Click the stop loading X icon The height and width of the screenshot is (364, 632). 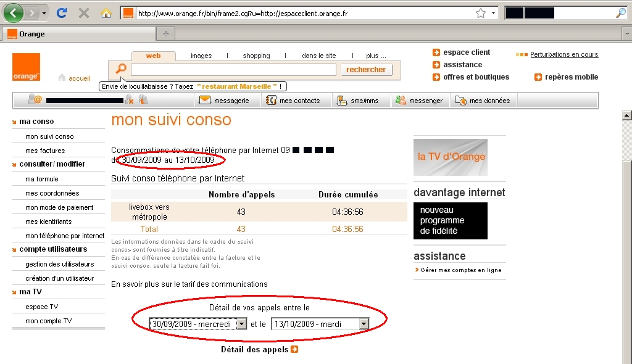point(84,14)
